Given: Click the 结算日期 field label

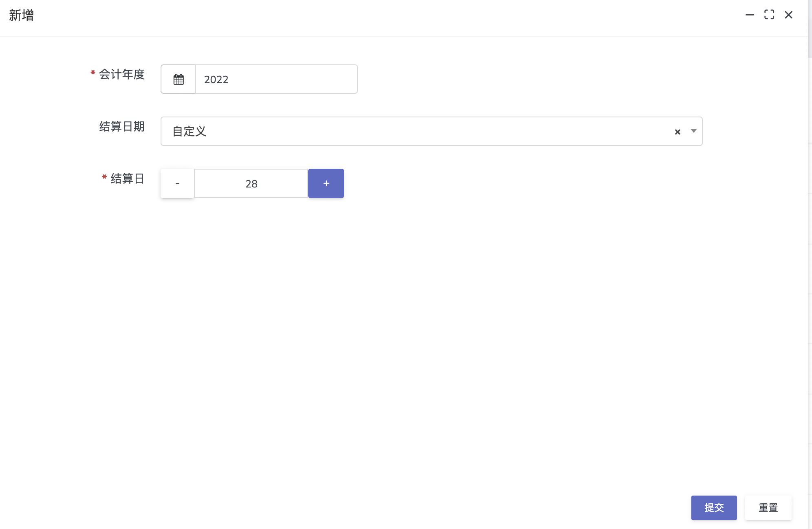Looking at the screenshot, I should click(x=122, y=126).
